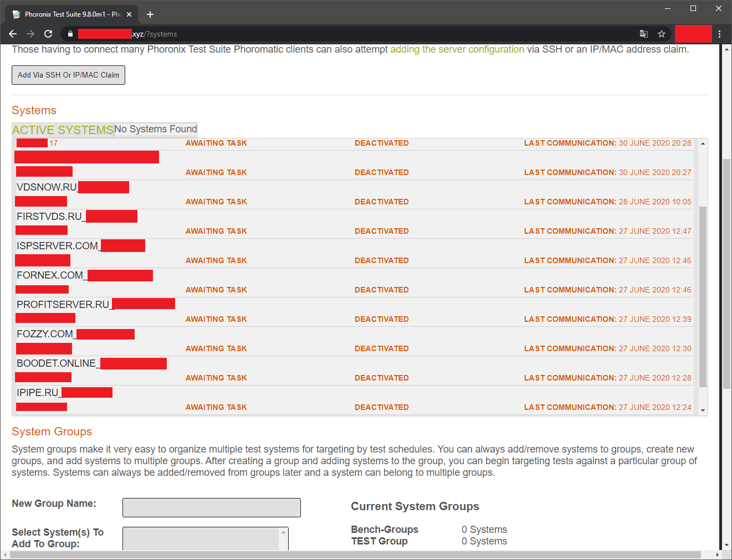Open the TEST Group system group

379,541
